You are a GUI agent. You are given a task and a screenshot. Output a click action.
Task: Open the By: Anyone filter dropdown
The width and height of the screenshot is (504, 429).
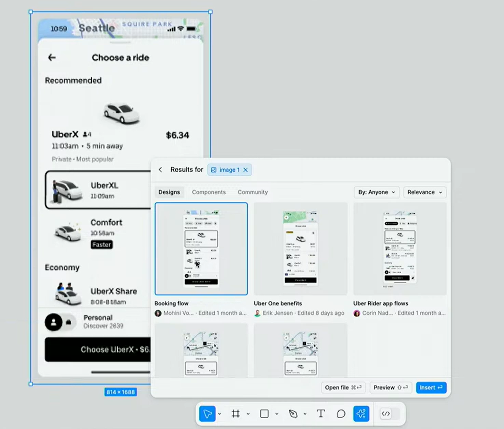[x=377, y=192]
